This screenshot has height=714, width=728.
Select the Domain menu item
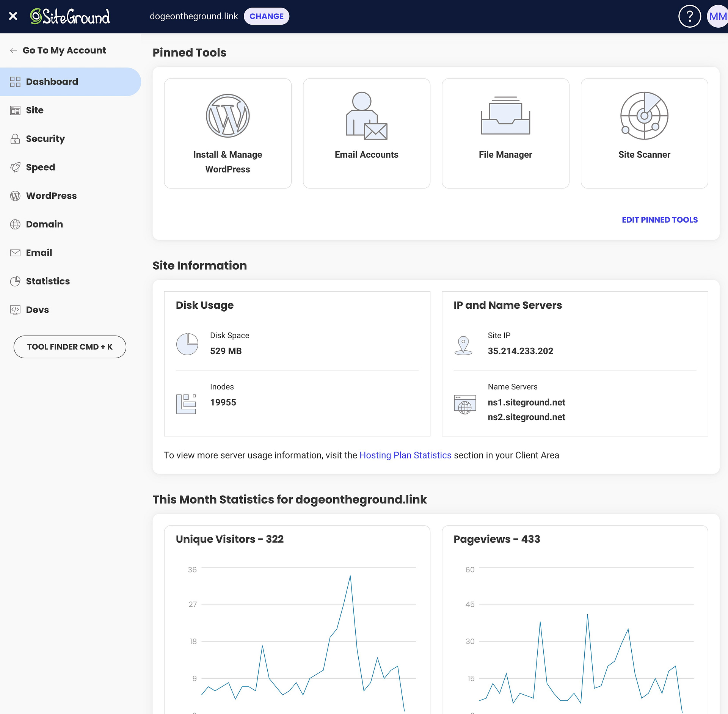pos(44,224)
